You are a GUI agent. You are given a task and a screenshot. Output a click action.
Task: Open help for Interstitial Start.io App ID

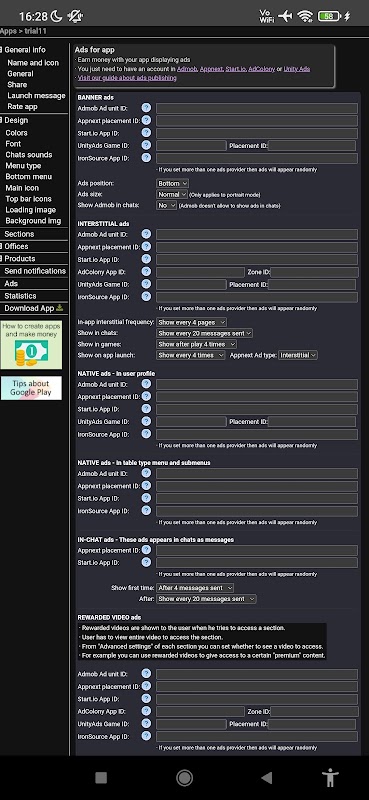(x=146, y=259)
